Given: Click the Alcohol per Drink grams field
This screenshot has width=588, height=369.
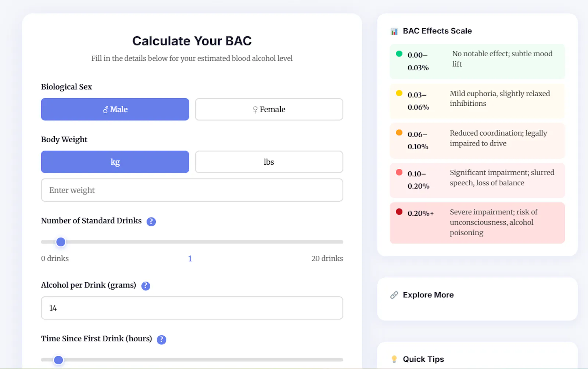Looking at the screenshot, I should click(x=192, y=308).
